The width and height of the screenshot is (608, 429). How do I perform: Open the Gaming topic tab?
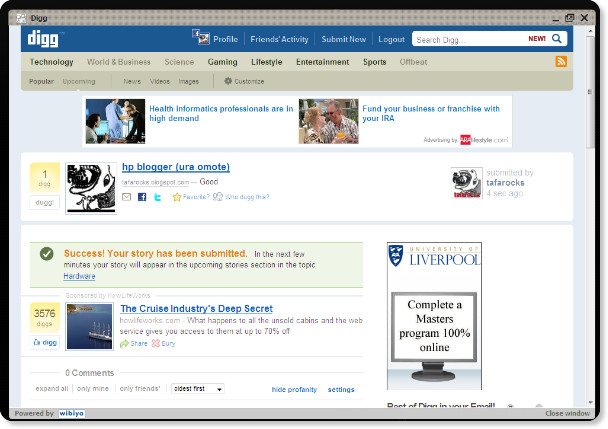(223, 62)
